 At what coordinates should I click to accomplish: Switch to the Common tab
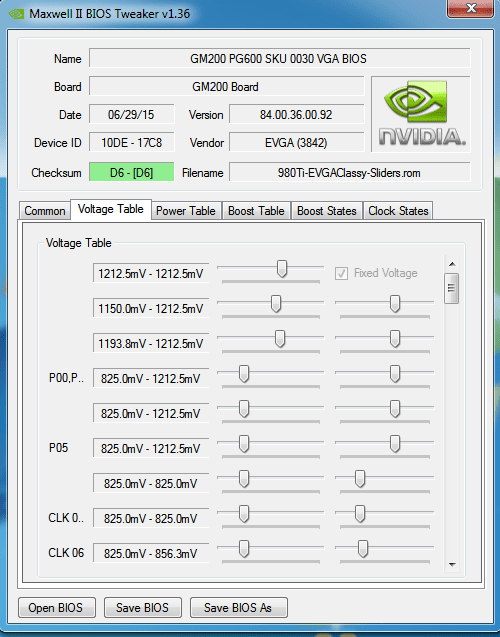tap(45, 211)
